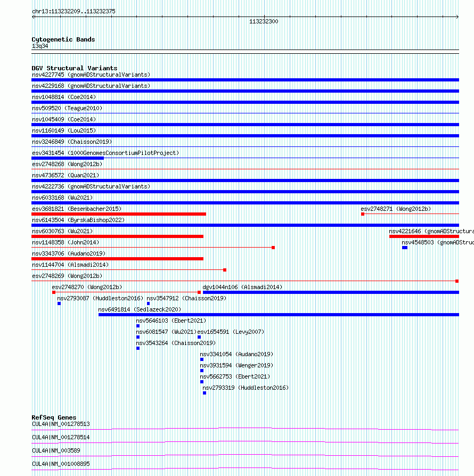
Task: Select the nsv4548503 gnomAD variant label
Action: tap(438, 243)
